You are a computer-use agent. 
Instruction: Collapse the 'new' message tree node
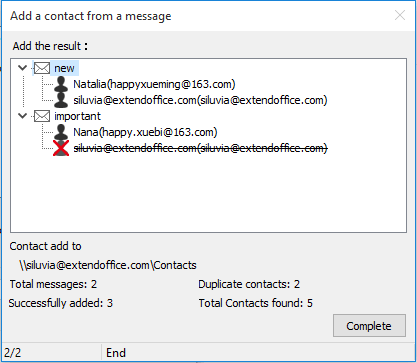(22, 68)
